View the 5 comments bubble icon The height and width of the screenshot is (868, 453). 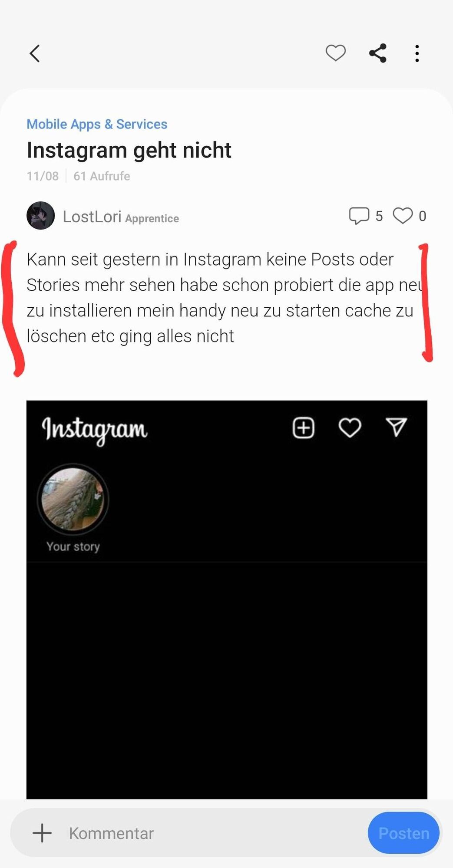[359, 216]
